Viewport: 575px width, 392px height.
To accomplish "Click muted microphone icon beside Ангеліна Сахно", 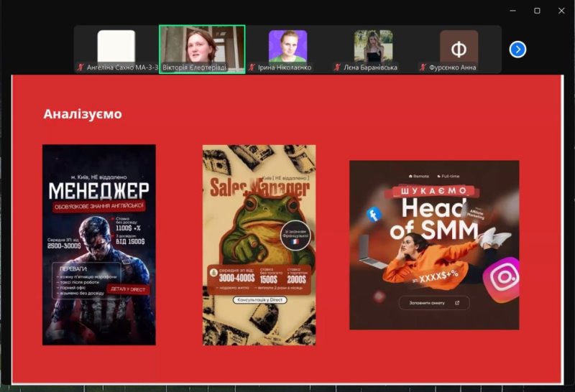I will pos(80,67).
